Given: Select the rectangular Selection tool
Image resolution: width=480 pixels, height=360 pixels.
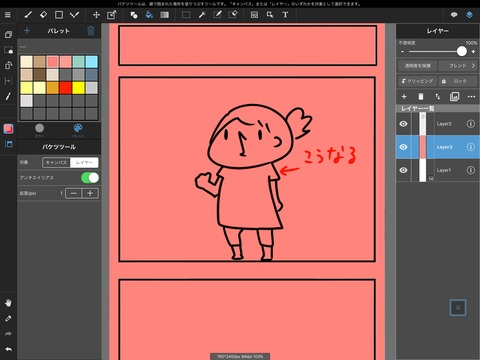Looking at the screenshot, I should pos(186,15).
